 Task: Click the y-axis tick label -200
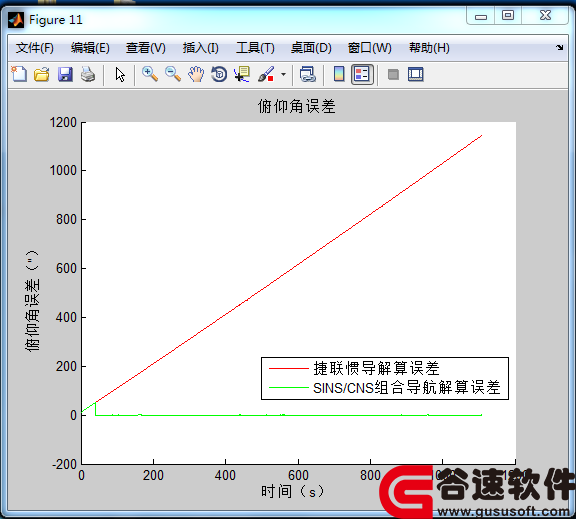click(65, 464)
